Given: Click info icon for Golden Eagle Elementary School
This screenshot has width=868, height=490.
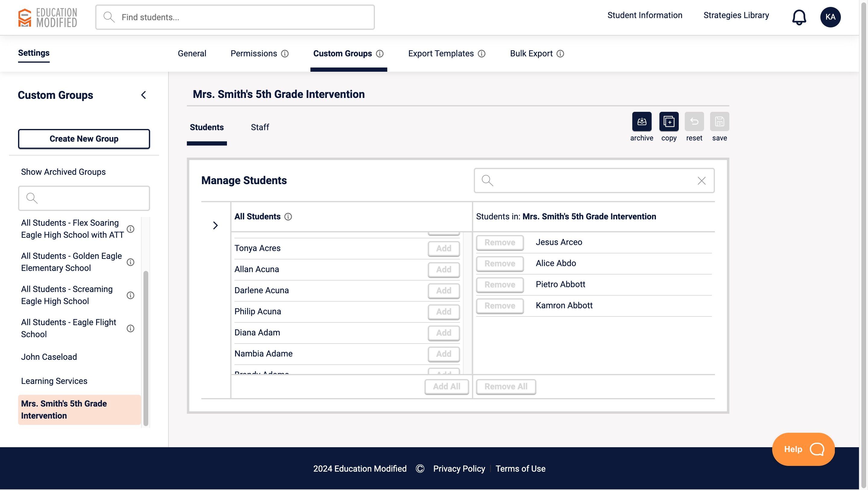Looking at the screenshot, I should coord(131,262).
